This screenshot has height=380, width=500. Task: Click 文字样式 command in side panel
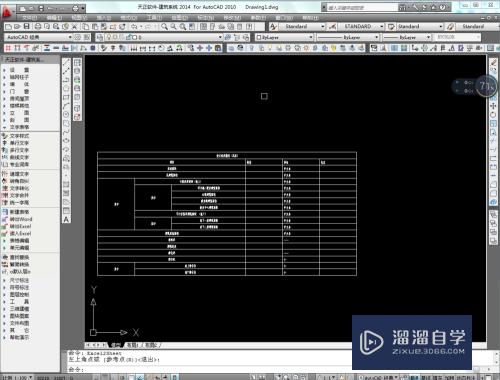(x=19, y=136)
